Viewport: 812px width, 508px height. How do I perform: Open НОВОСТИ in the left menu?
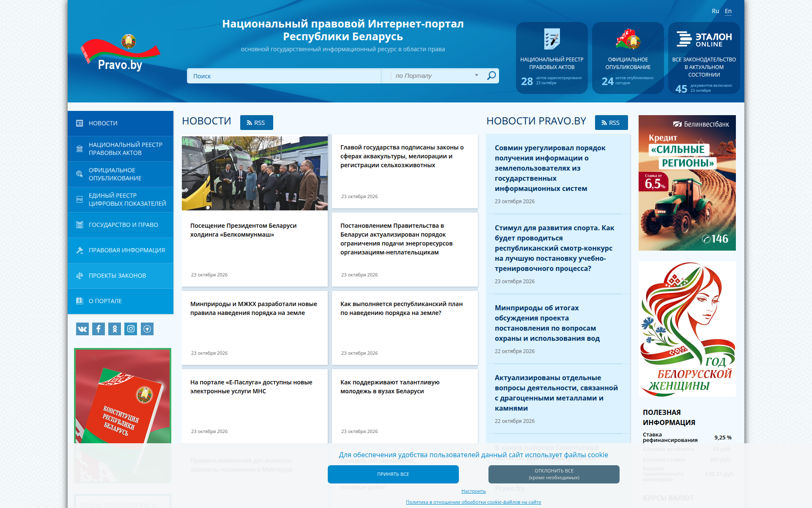(121, 123)
